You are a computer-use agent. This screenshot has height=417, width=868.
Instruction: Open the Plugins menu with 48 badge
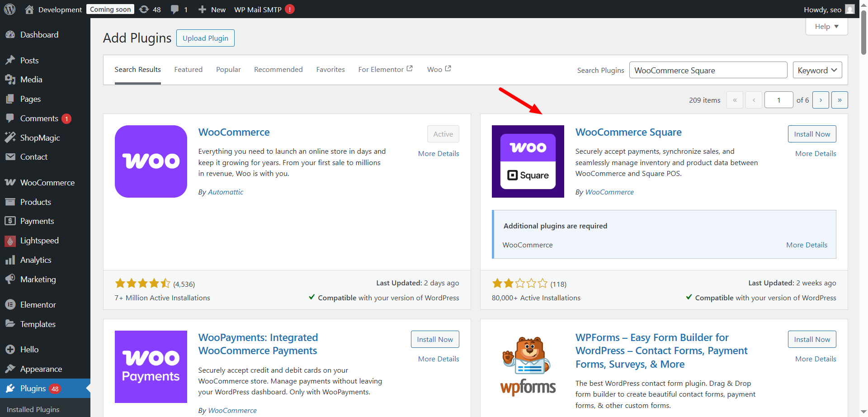(45, 389)
